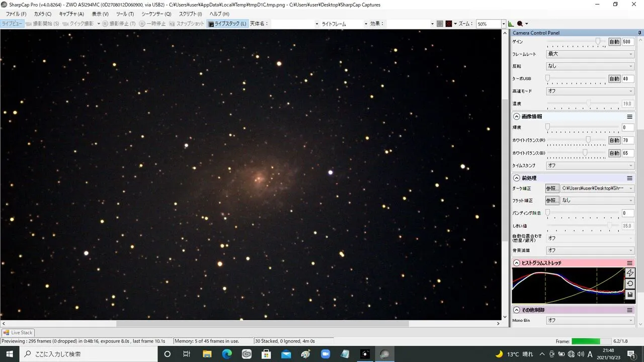
Task: Switch to the Live Stack tab
Action: click(x=18, y=332)
